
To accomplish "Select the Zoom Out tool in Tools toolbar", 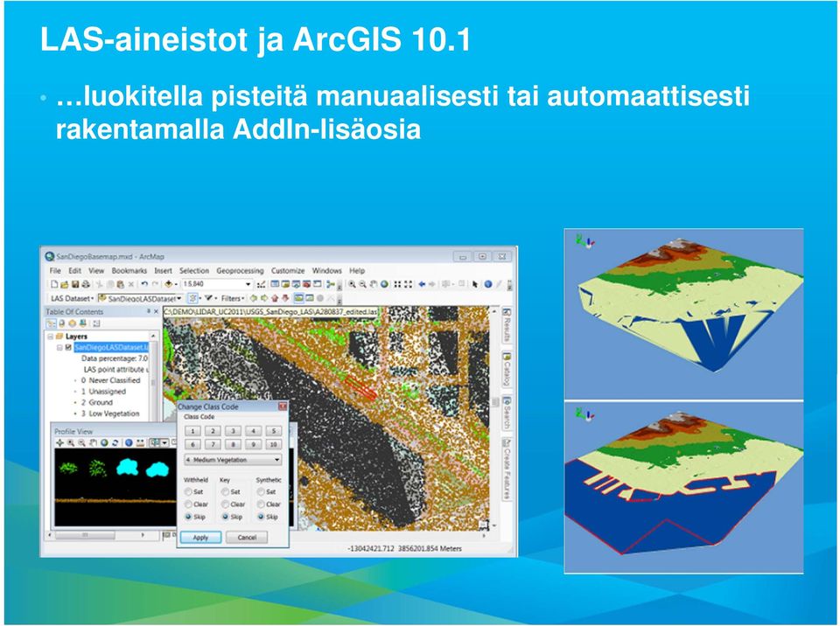I will [362, 284].
